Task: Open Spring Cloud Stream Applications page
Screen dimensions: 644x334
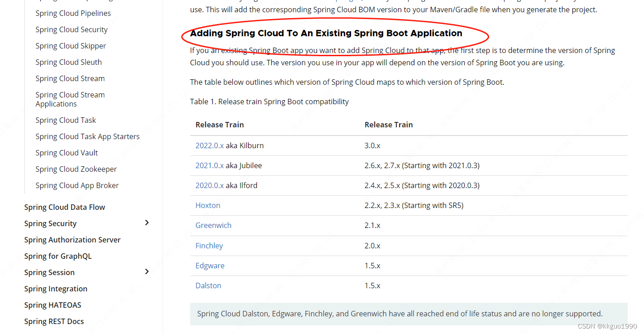Action: (x=70, y=99)
